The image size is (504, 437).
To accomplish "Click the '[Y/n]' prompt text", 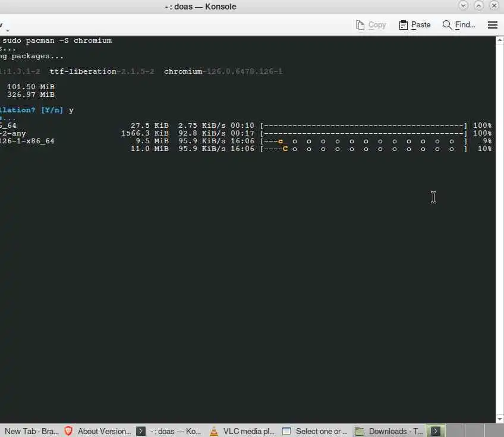I will [52, 110].
